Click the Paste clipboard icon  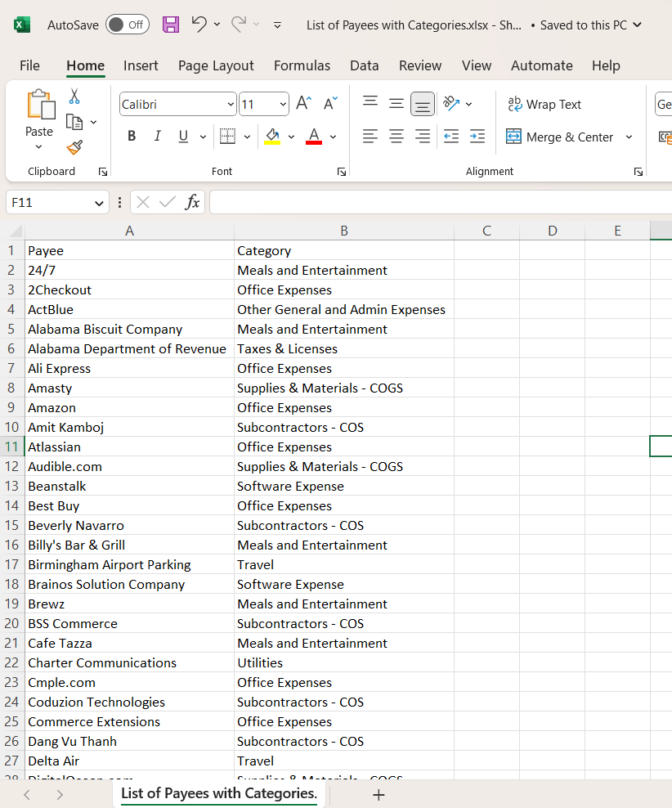point(40,104)
